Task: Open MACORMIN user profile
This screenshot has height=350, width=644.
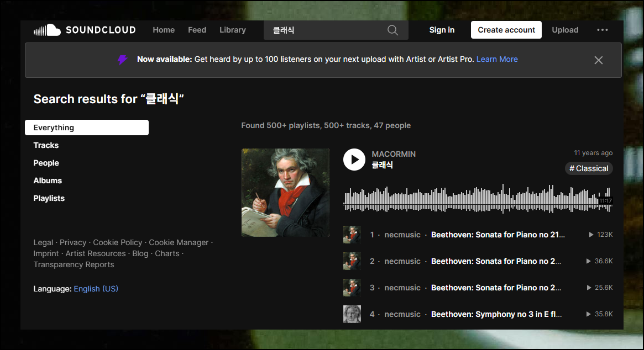Action: tap(394, 154)
